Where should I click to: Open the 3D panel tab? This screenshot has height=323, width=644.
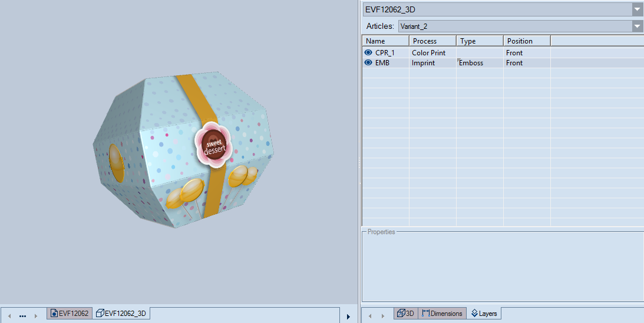click(x=406, y=314)
